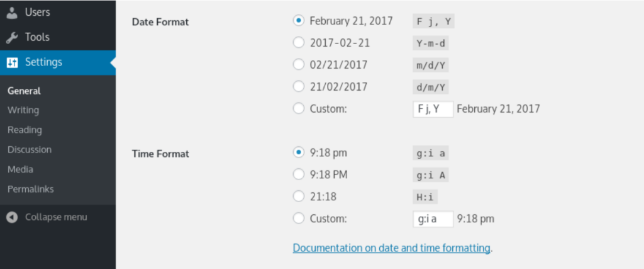Click the Settings sliders icon

point(12,62)
